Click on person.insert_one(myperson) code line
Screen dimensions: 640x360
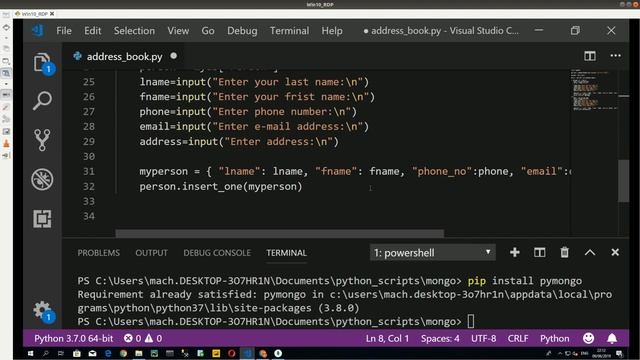pos(221,187)
